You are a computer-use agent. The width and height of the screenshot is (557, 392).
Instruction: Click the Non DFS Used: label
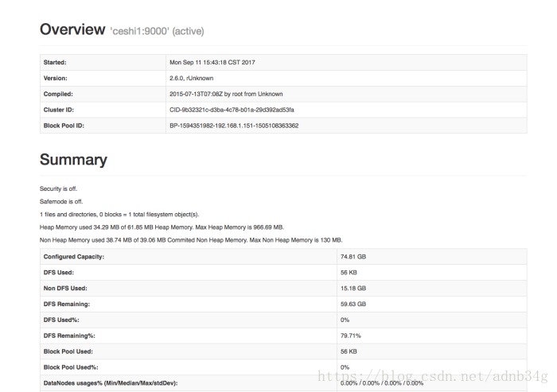65,289
